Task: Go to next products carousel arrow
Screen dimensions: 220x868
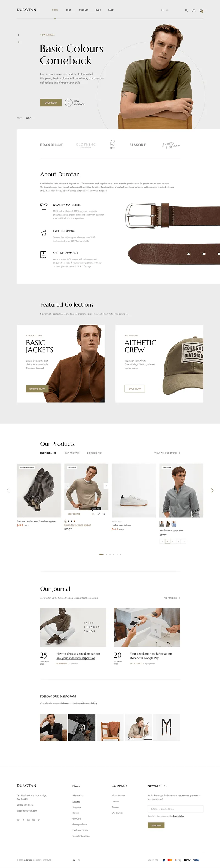Action: [x=212, y=490]
